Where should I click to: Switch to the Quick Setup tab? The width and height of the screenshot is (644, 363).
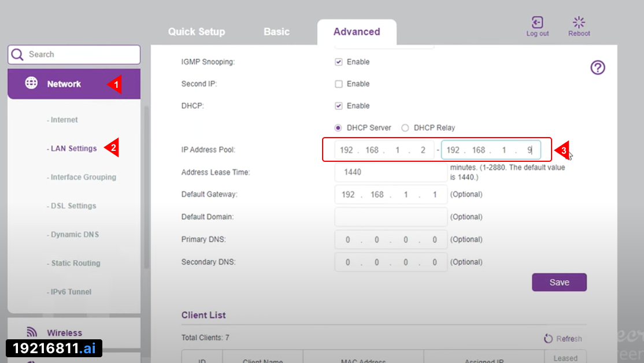pyautogui.click(x=197, y=32)
